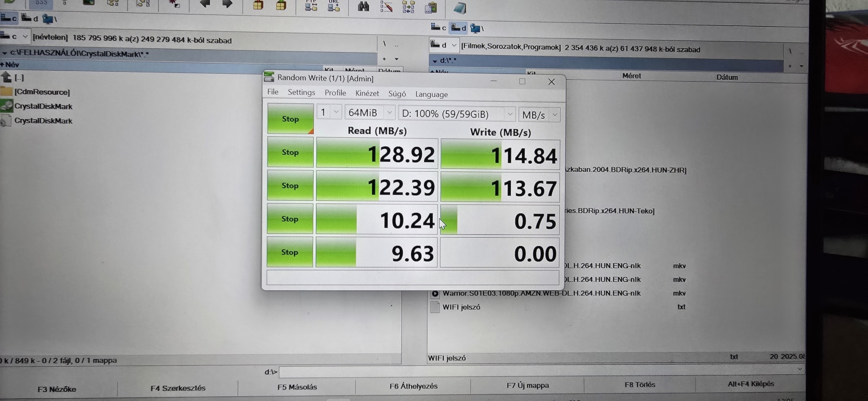Viewport: 868px width, 401px height.
Task: Click the WIFI jelszó text file icon
Action: pos(435,307)
